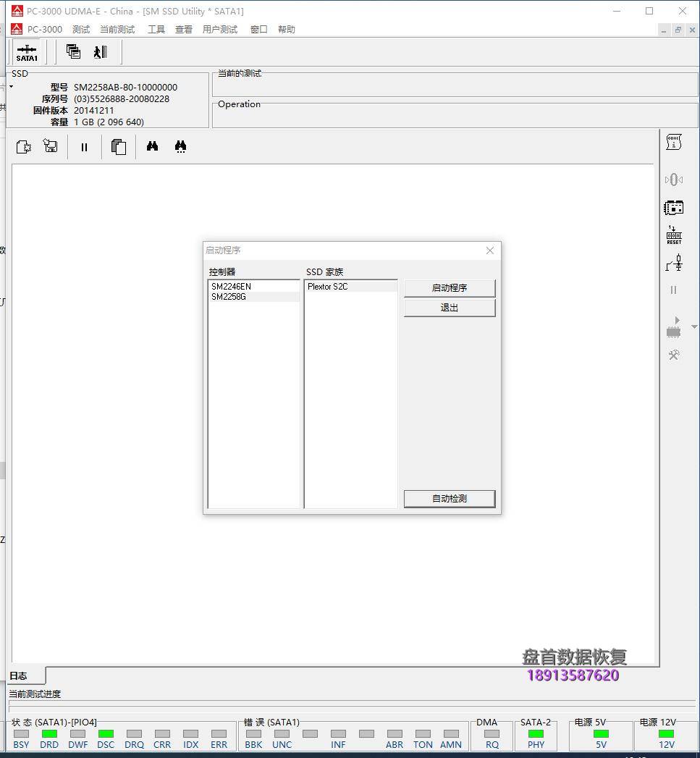Click the sidebar pause icon
This screenshot has height=758, width=700.
[673, 290]
